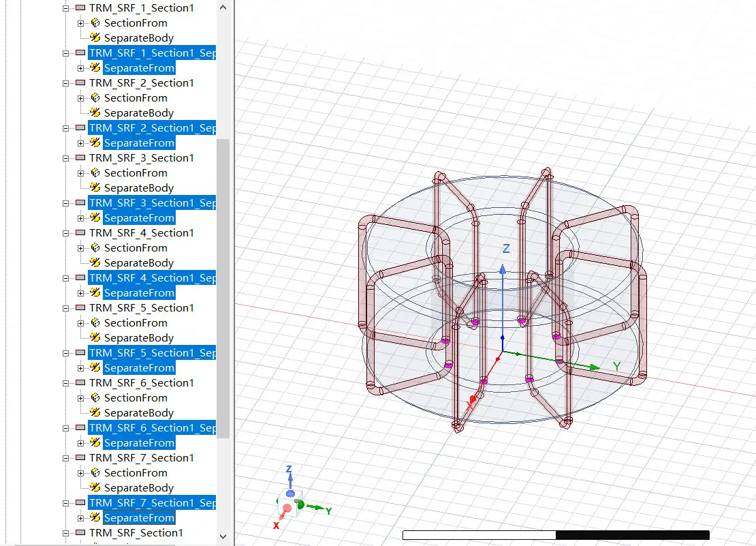Click sheet icon beside TRM_SRF_Section1
The height and width of the screenshot is (546, 756).
[80, 532]
